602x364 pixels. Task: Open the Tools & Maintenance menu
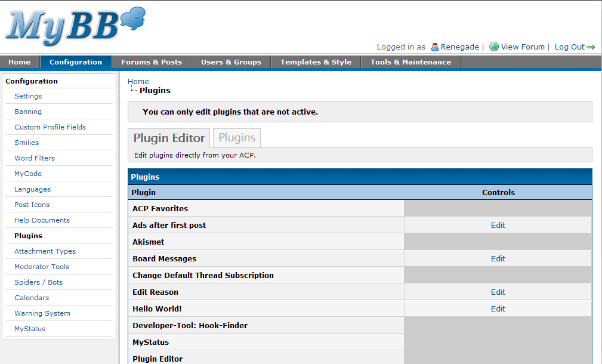[411, 62]
